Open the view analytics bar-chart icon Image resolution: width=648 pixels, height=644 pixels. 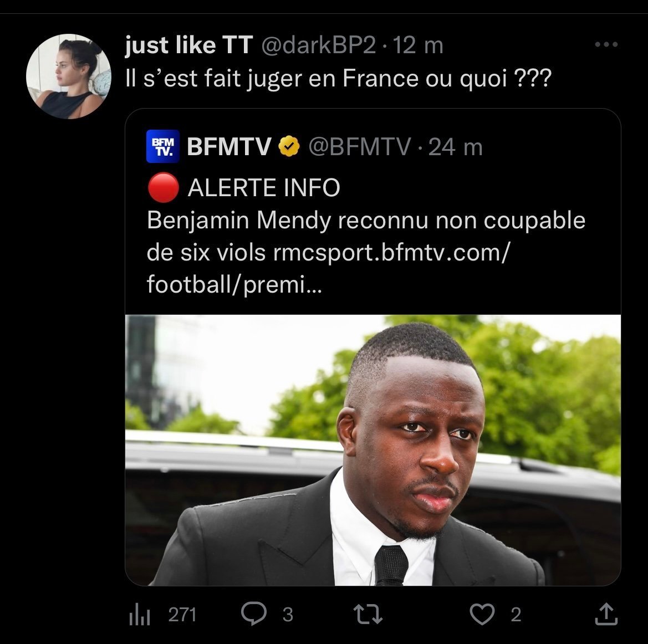140,615
